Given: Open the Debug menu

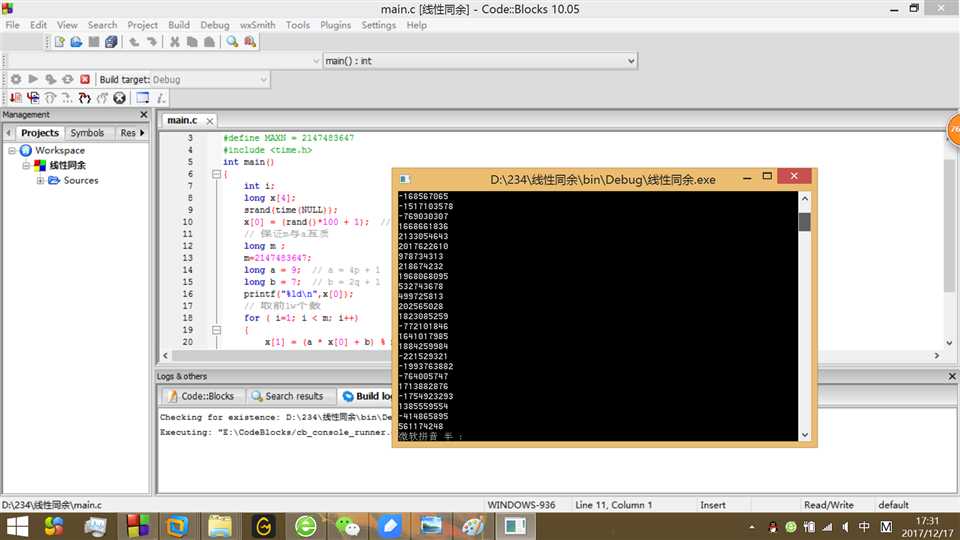Looking at the screenshot, I should (215, 25).
